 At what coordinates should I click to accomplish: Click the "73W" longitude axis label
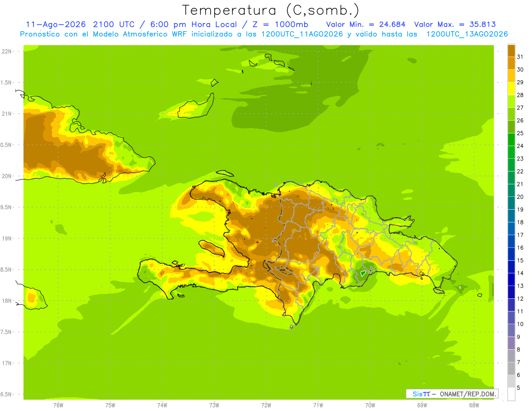(214, 405)
